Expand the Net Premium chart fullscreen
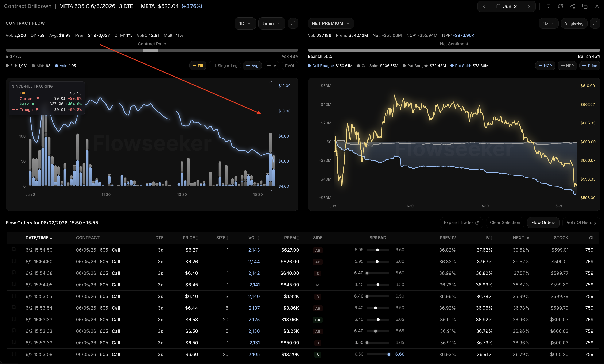604x364 pixels. tap(595, 24)
